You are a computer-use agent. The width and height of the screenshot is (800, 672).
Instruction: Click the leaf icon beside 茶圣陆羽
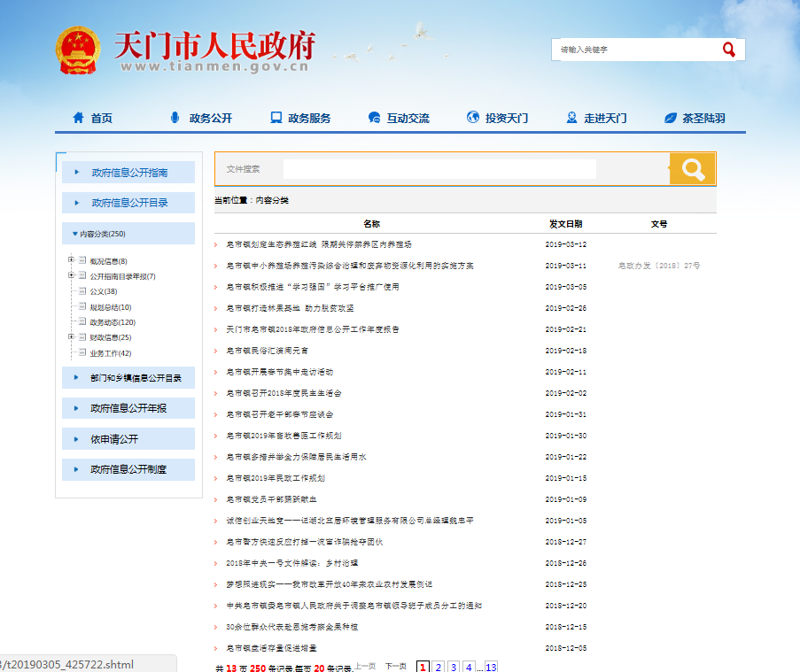[670, 118]
